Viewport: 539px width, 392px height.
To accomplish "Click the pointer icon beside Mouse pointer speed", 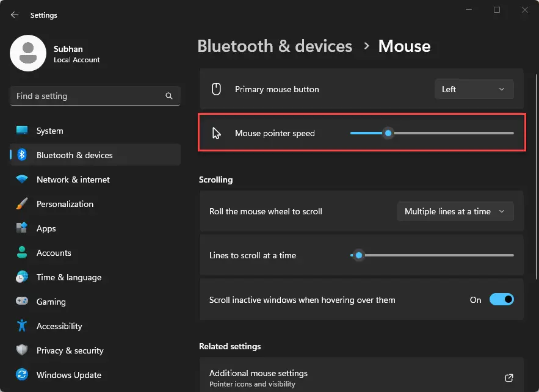I will (x=216, y=133).
